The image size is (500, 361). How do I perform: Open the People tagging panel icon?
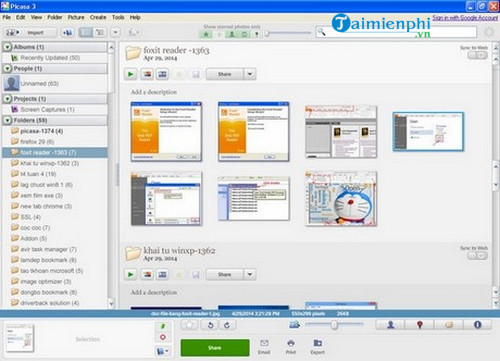coord(390,324)
